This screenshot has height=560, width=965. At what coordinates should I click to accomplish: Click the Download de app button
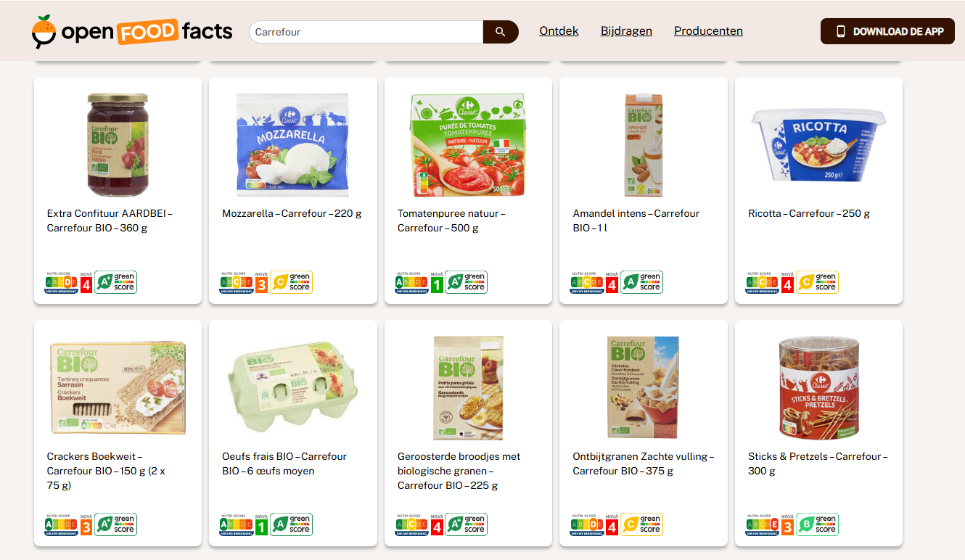point(887,31)
